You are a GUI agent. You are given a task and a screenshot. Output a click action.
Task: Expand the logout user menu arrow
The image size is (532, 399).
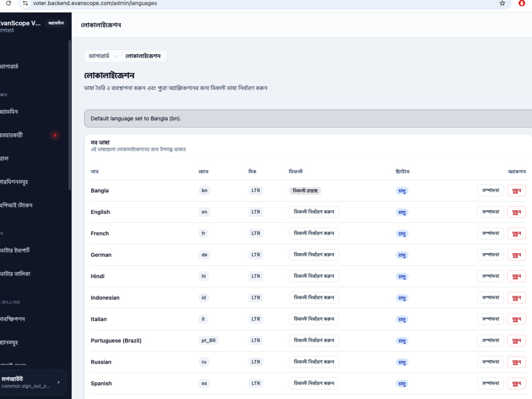click(59, 382)
